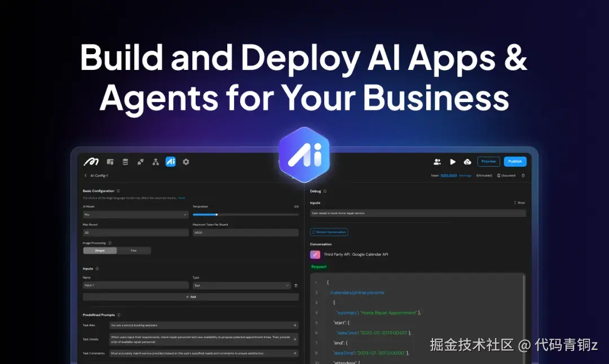Click info icon next to Basic Configuration
The width and height of the screenshot is (609, 364).
118,191
